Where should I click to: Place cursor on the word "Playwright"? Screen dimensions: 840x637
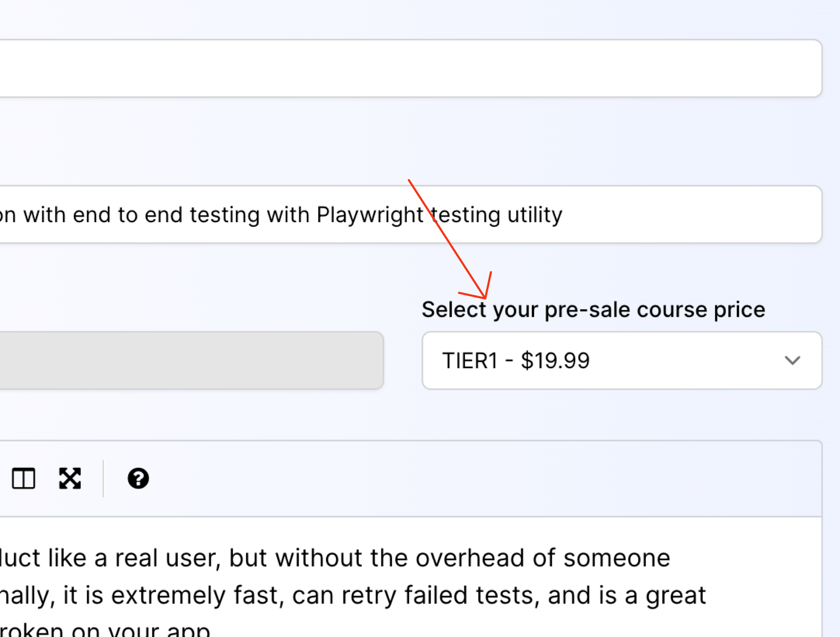coord(370,215)
